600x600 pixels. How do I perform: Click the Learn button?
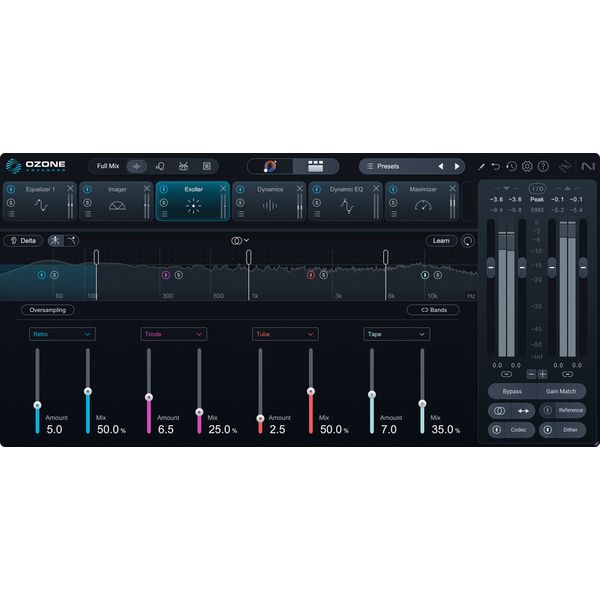(441, 241)
